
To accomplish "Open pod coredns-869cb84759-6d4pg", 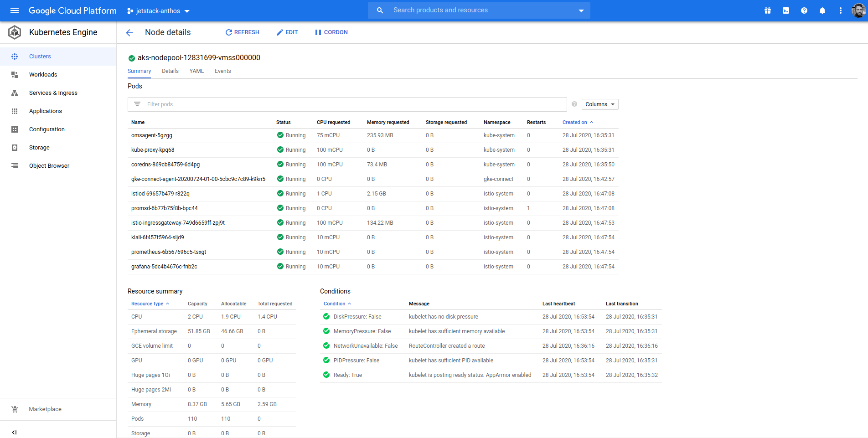I will pos(165,165).
